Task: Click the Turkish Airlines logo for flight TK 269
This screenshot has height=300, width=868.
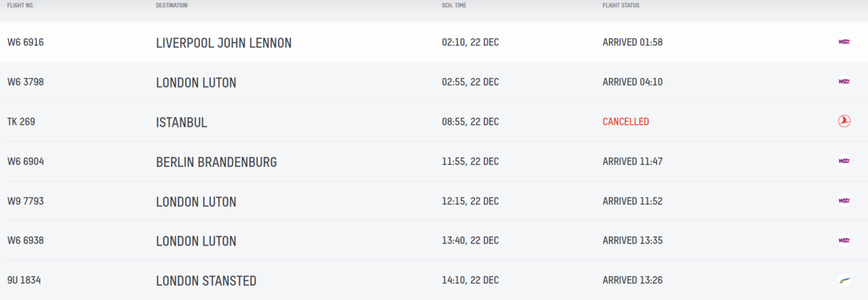Action: click(844, 121)
